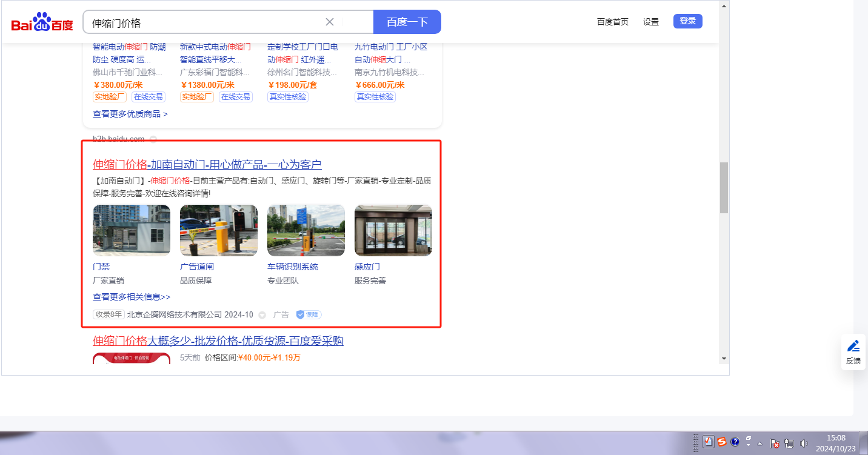Open Action Center flag icon with red X
The width and height of the screenshot is (868, 455).
click(x=775, y=443)
